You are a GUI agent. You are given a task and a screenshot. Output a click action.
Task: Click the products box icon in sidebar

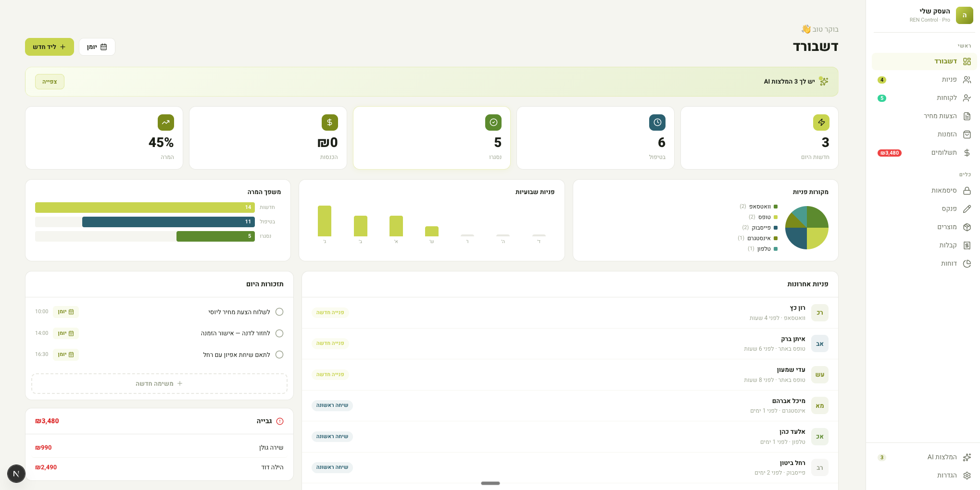click(x=967, y=227)
